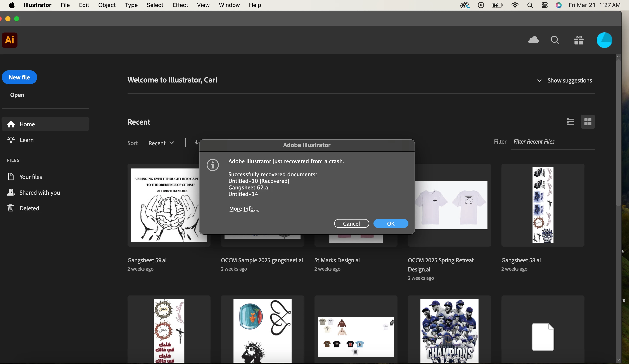
Task: Open macOS Control Center in menu bar
Action: 545,5
